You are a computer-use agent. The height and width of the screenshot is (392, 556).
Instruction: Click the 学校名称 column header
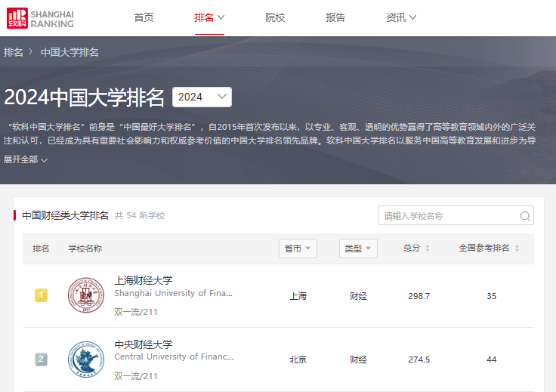[85, 248]
